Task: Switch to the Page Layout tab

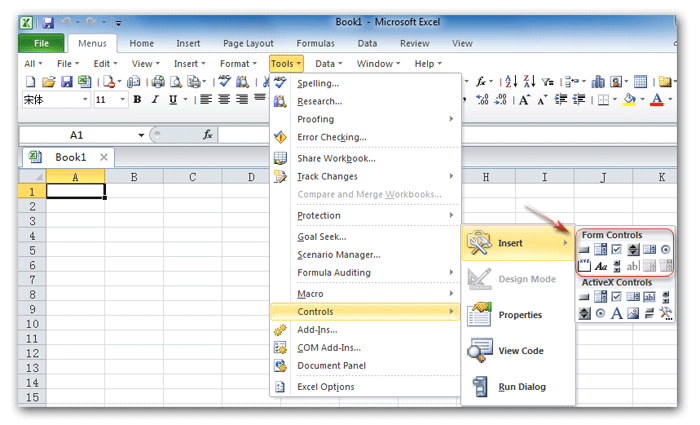Action: point(248,43)
